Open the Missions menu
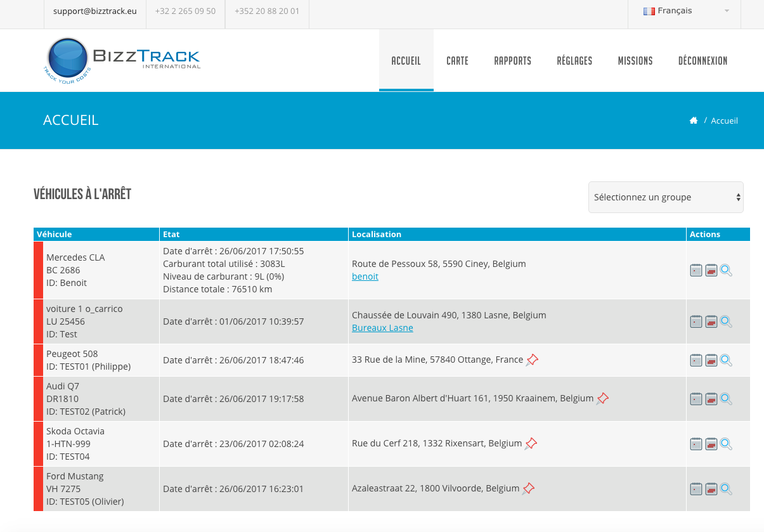The image size is (764, 532). click(x=635, y=61)
